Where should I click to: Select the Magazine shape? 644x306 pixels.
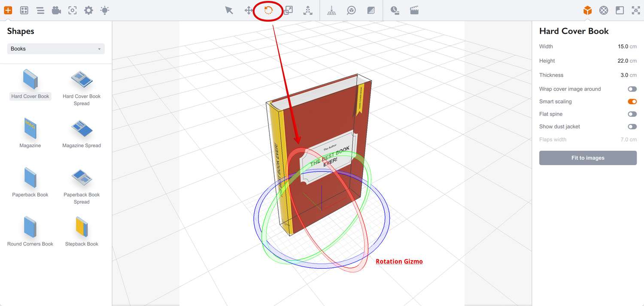click(30, 133)
